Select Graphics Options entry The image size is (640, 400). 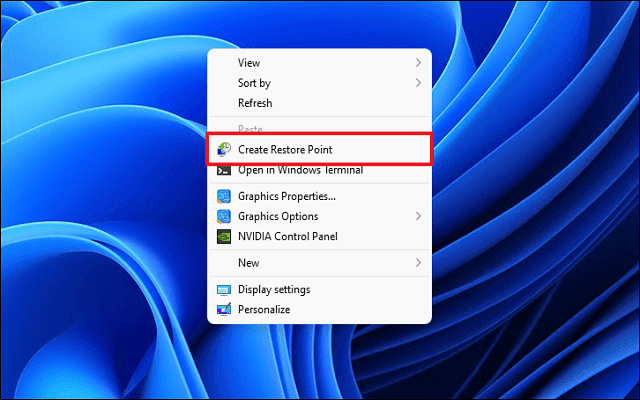pos(319,216)
